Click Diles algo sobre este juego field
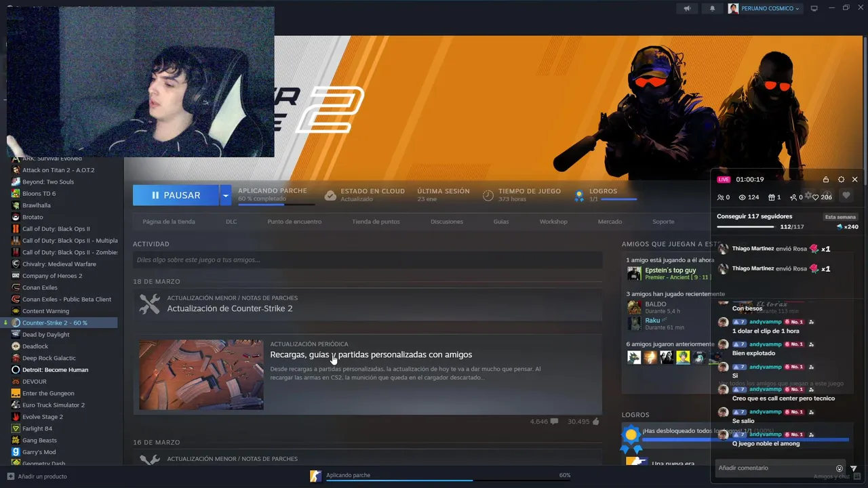Screen dimensions: 868x488 tap(368, 260)
